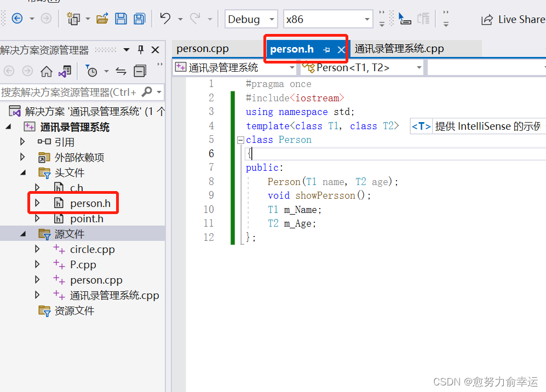The width and height of the screenshot is (546, 392).
Task: Collapse the 源文件 folder
Action: point(23,234)
